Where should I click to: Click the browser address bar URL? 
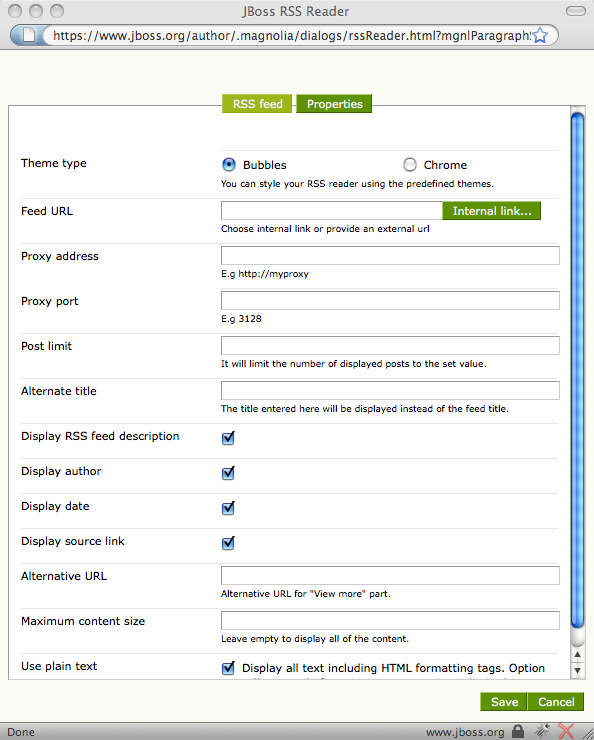292,35
